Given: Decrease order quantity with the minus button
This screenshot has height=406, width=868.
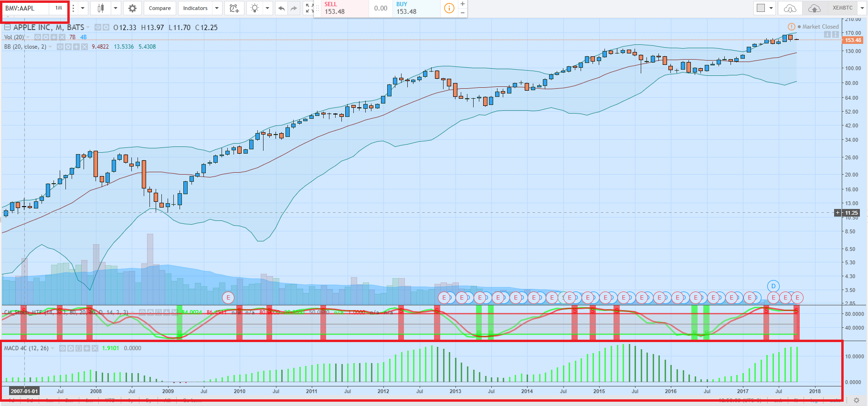Looking at the screenshot, I should point(463,13).
